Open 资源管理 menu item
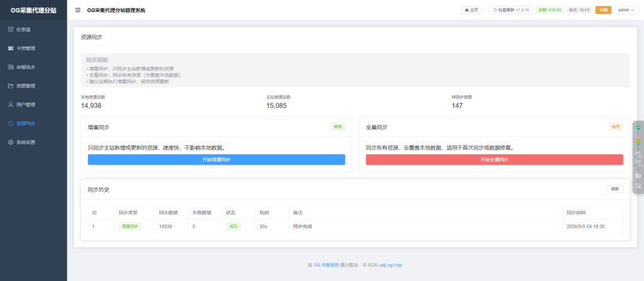The height and width of the screenshot is (281, 644). [x=33, y=86]
